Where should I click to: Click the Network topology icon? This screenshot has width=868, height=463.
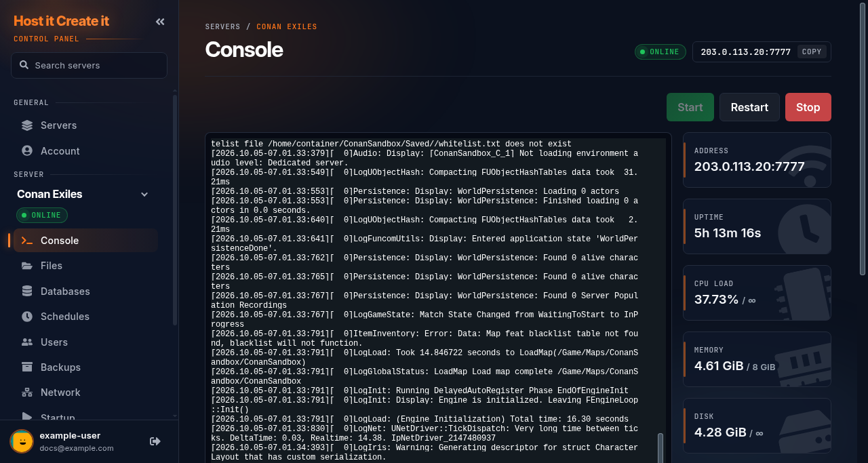[27, 392]
